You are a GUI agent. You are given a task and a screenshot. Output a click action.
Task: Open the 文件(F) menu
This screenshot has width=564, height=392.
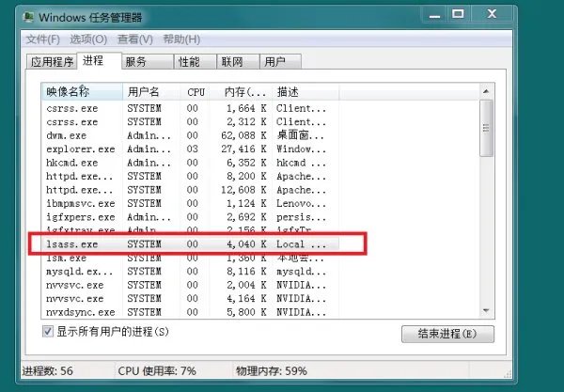point(43,39)
